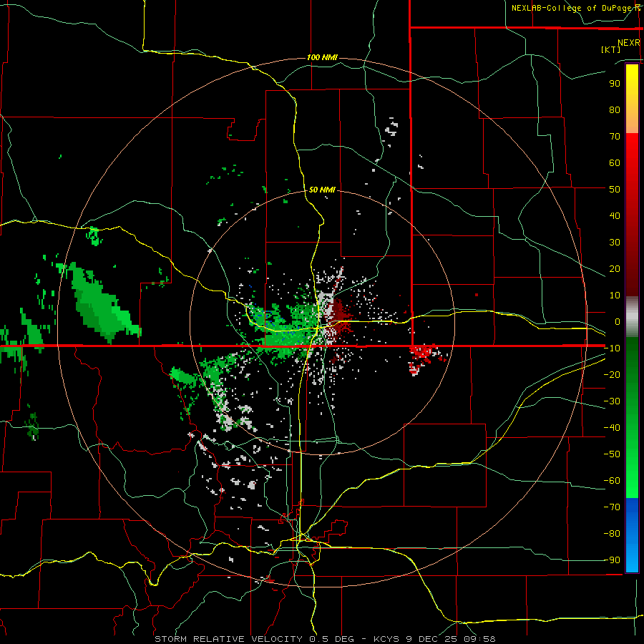Click the 20 value on velocity scale
Viewport: 644px width, 644px height.
[615, 268]
